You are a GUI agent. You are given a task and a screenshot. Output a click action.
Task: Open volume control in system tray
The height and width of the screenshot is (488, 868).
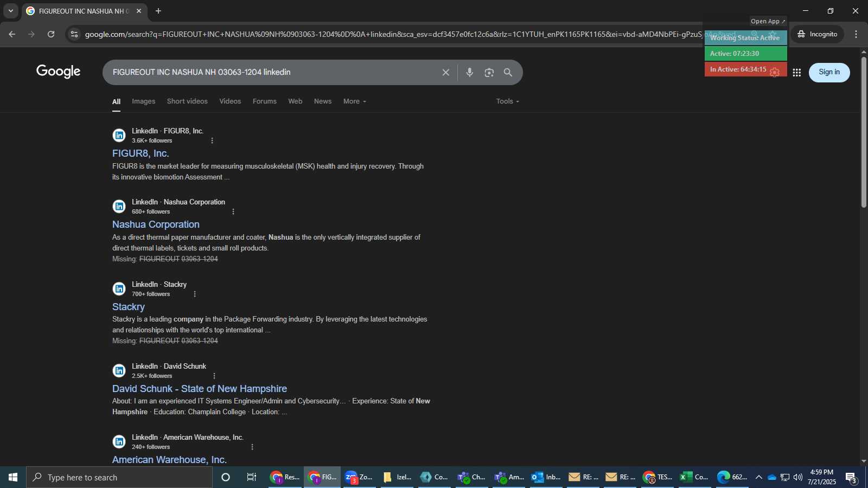pos(798,477)
